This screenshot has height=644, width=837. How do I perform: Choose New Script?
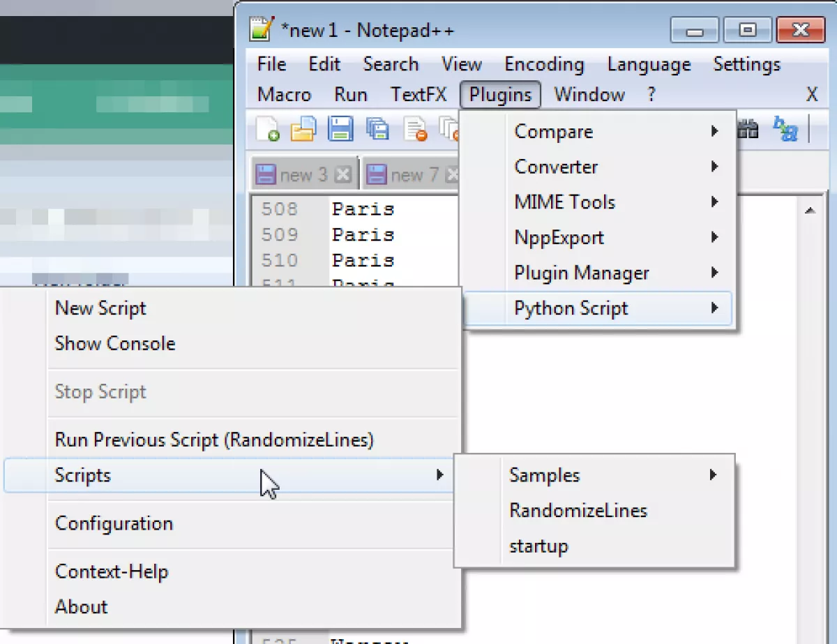(x=230, y=308)
